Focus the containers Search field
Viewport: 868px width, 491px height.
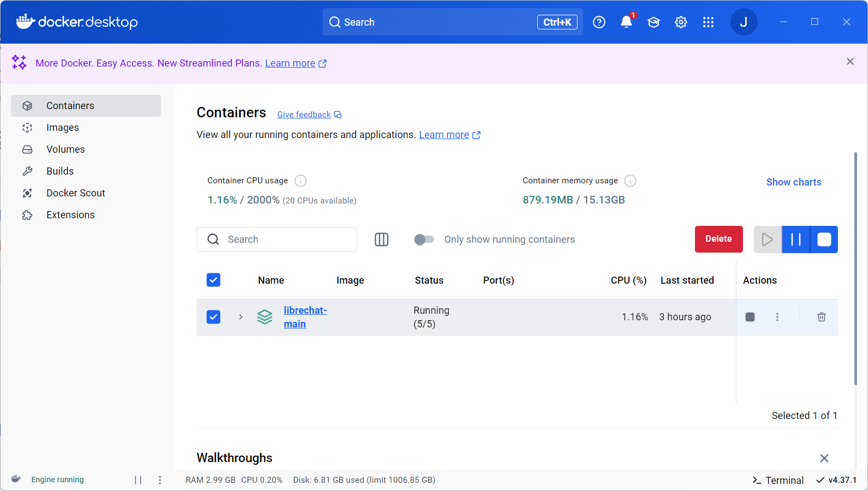coord(277,239)
